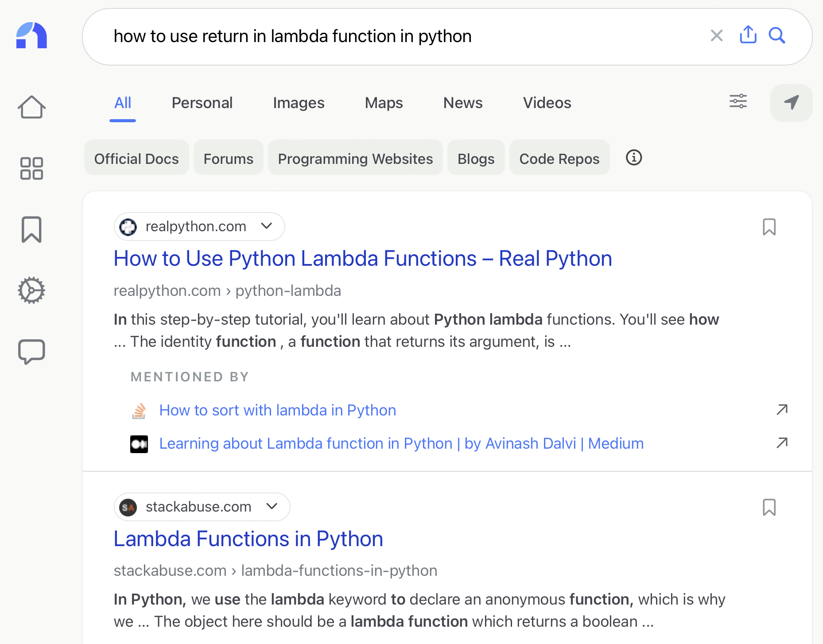Image resolution: width=823 pixels, height=644 pixels.
Task: Open the feedback chat bubble icon
Action: [x=31, y=352]
